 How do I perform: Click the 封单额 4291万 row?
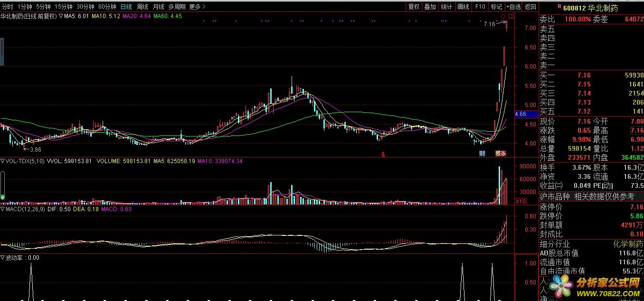click(x=591, y=225)
